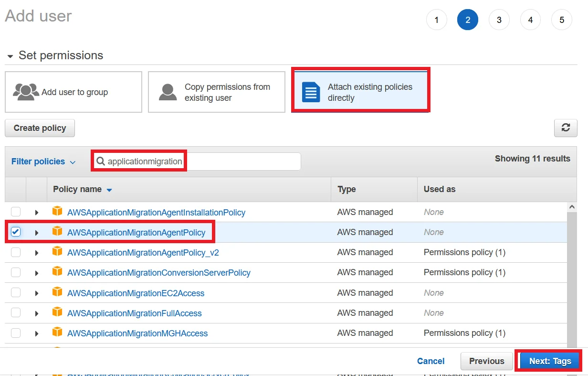Choose Attach existing policies directly

click(x=360, y=92)
